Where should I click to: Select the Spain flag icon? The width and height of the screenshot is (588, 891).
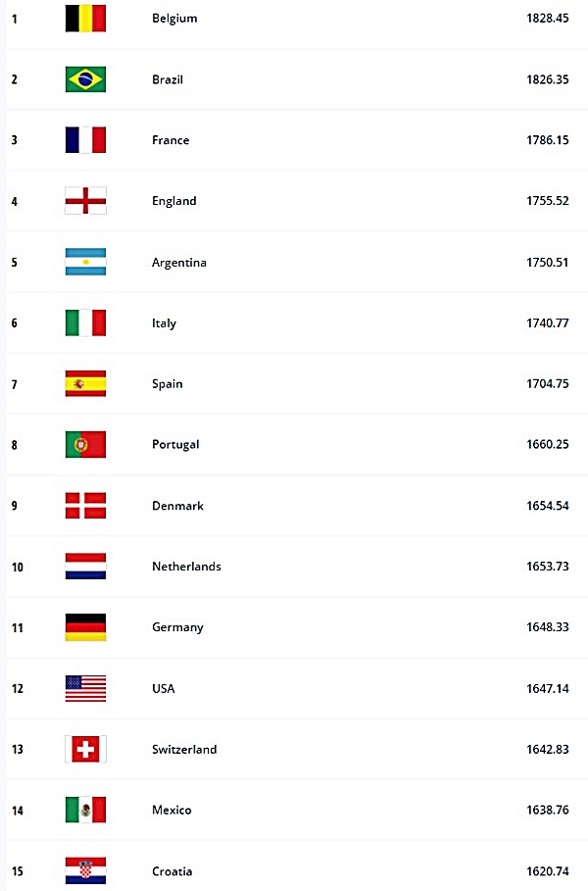coord(85,383)
